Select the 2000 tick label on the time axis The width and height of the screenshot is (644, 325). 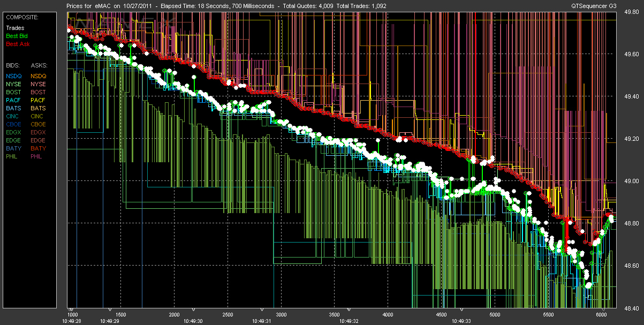[x=174, y=314]
